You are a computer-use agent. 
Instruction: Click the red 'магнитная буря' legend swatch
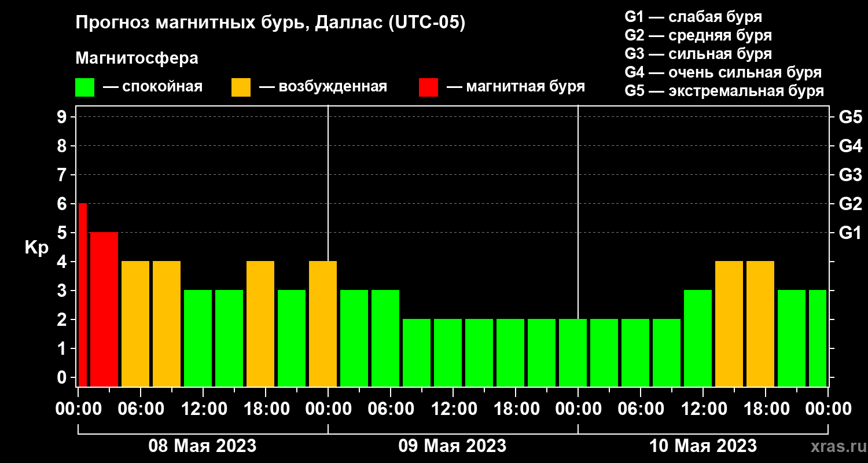click(x=428, y=87)
